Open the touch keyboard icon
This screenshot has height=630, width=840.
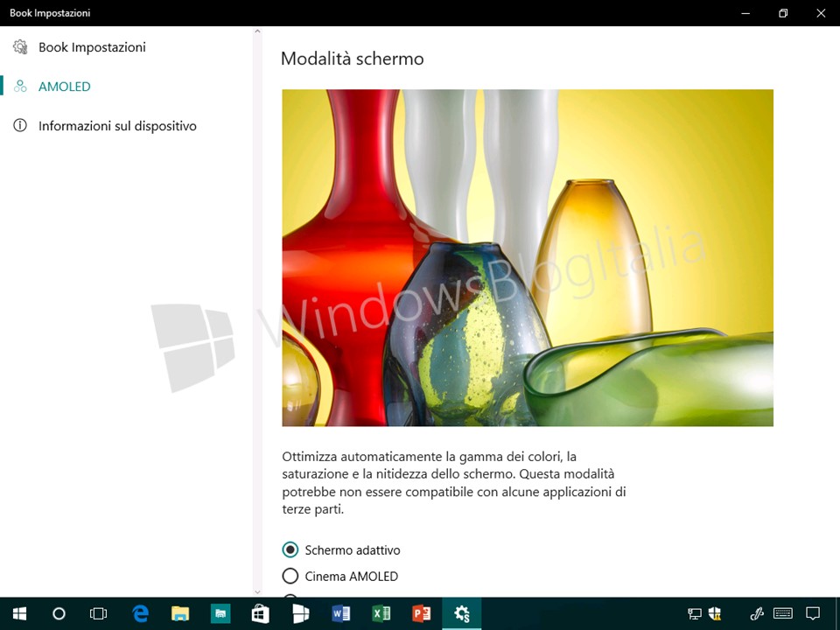click(x=783, y=612)
